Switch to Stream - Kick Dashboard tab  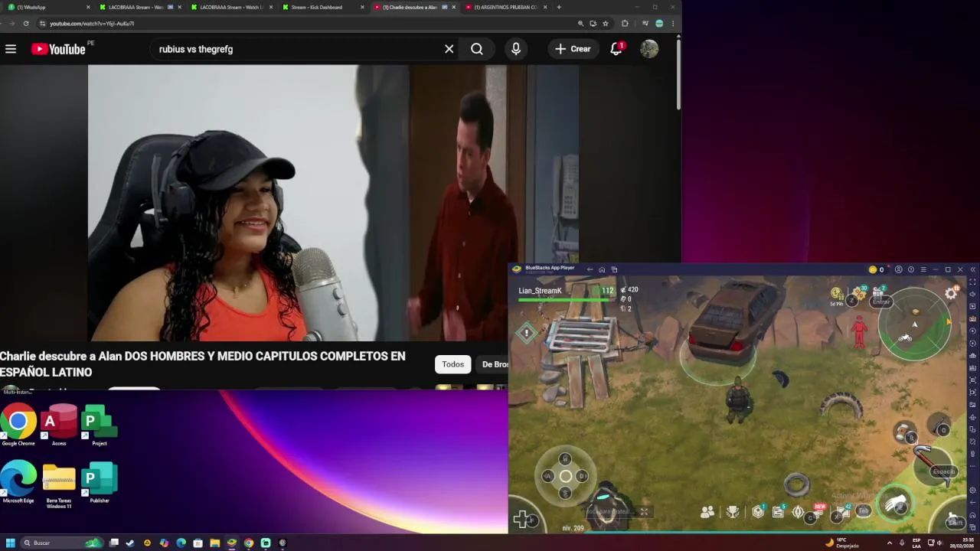[x=322, y=7]
